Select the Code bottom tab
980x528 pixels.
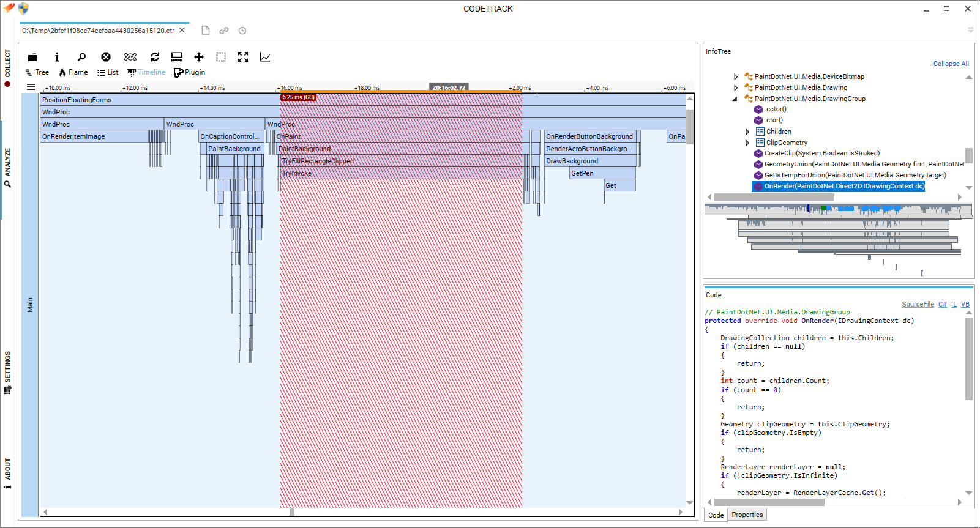pos(716,515)
